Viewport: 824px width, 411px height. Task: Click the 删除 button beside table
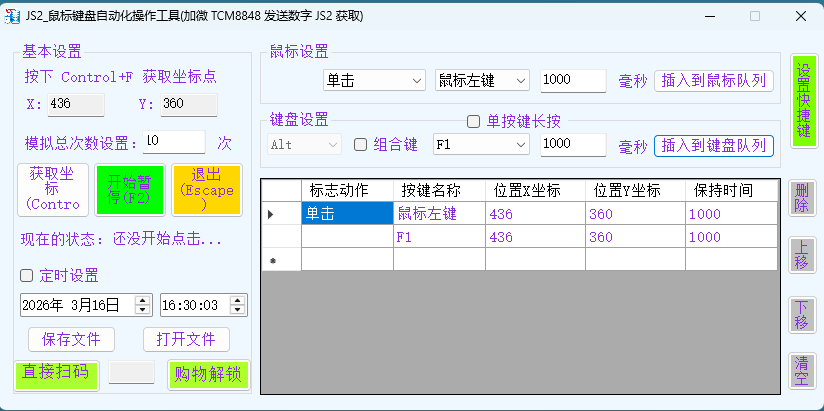coord(801,198)
